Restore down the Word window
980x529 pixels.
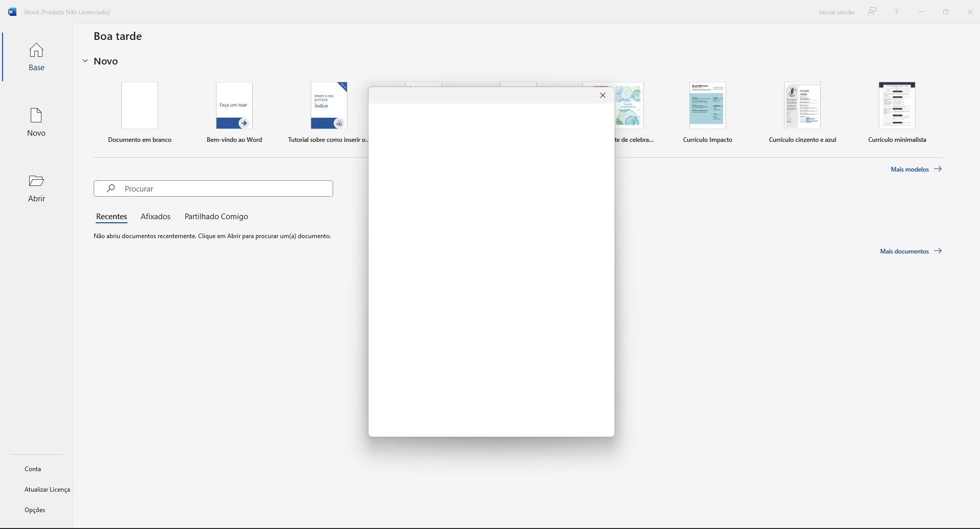pos(946,12)
